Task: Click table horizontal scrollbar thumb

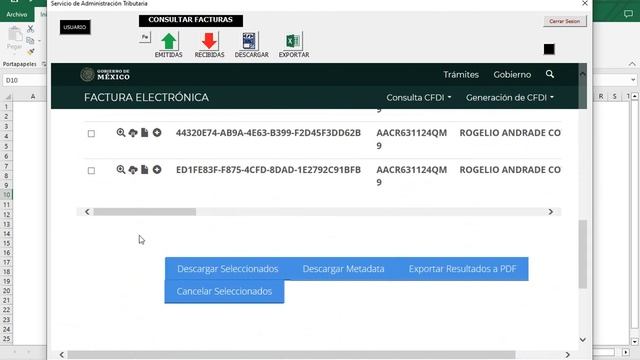Action: click(x=144, y=212)
